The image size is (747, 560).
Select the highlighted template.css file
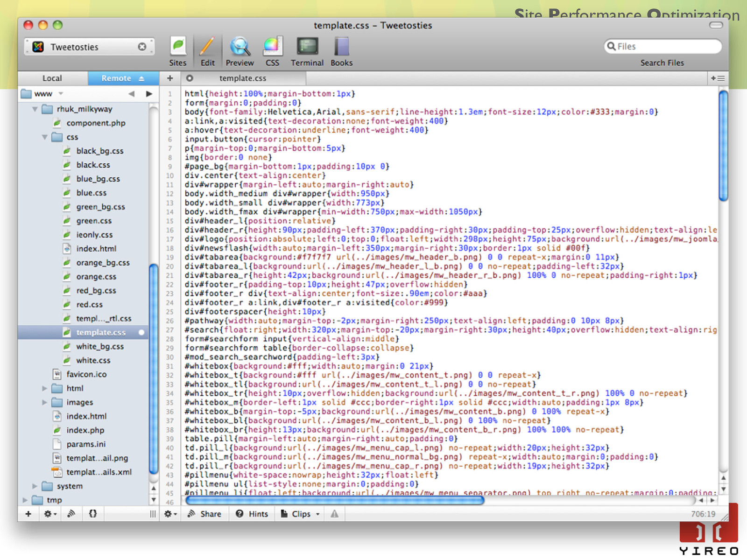click(x=84, y=332)
